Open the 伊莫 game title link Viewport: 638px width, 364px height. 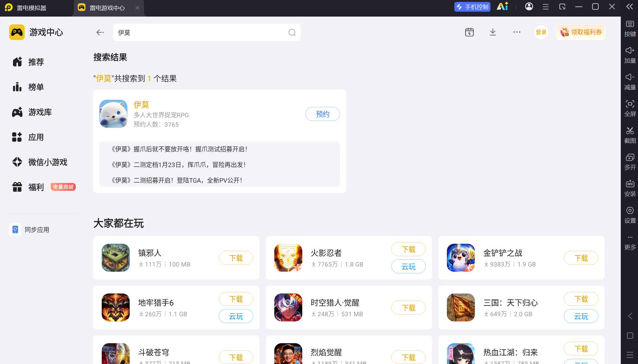click(x=141, y=105)
